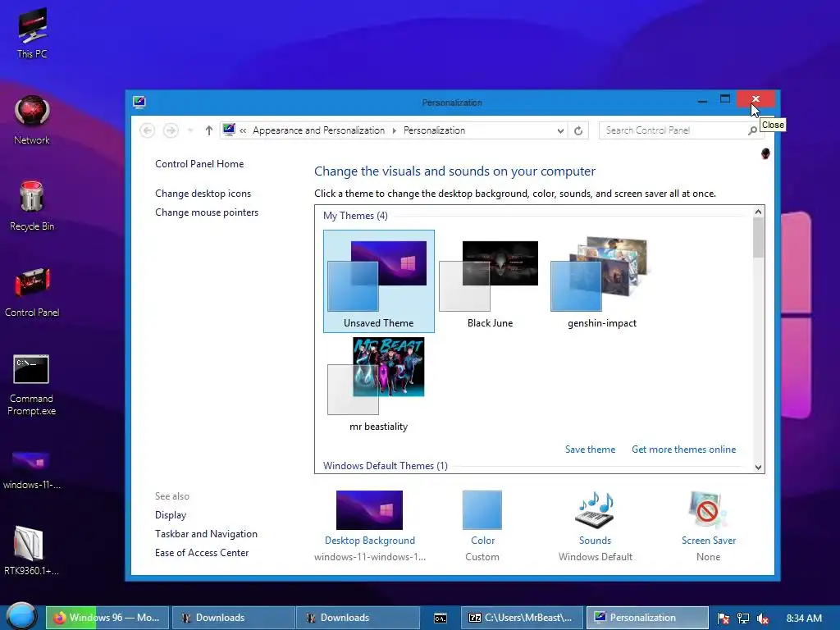Open the Network desktop icon

pyautogui.click(x=32, y=120)
